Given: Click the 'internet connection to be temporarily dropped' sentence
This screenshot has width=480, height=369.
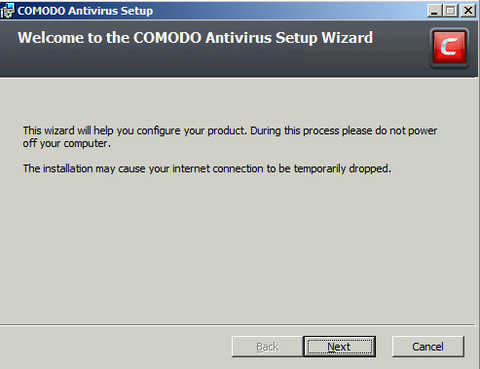Looking at the screenshot, I should tap(207, 169).
